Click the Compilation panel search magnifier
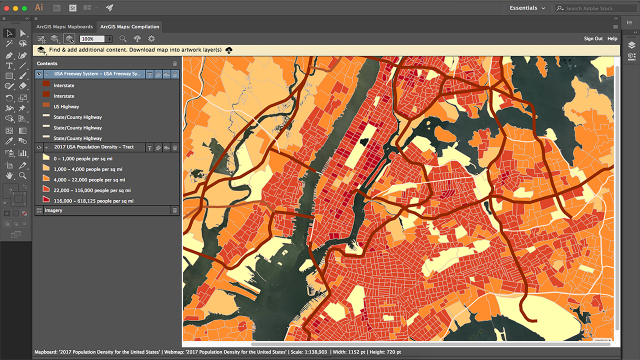 [123, 39]
